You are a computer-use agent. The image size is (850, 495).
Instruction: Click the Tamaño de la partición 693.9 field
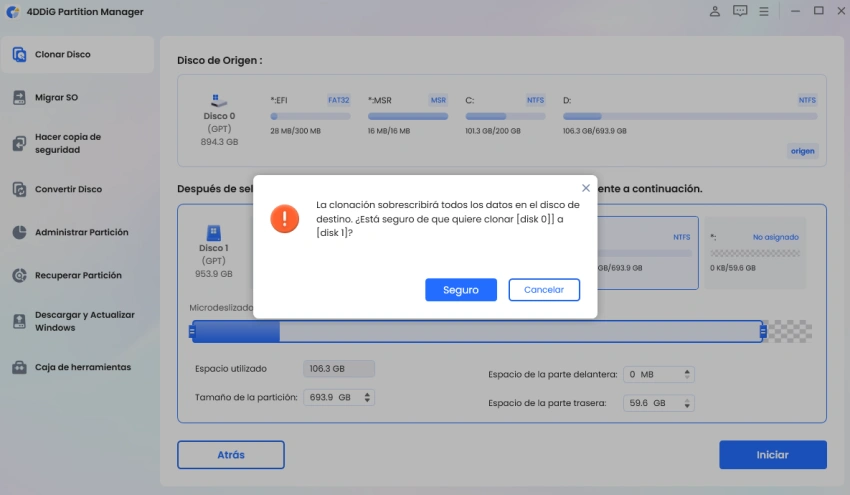pyautogui.click(x=339, y=397)
